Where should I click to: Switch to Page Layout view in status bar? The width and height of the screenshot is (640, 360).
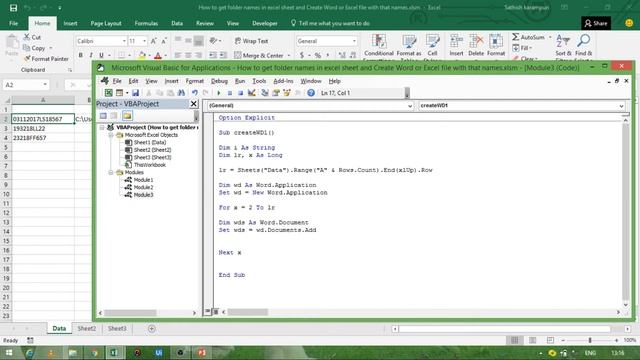[532, 340]
